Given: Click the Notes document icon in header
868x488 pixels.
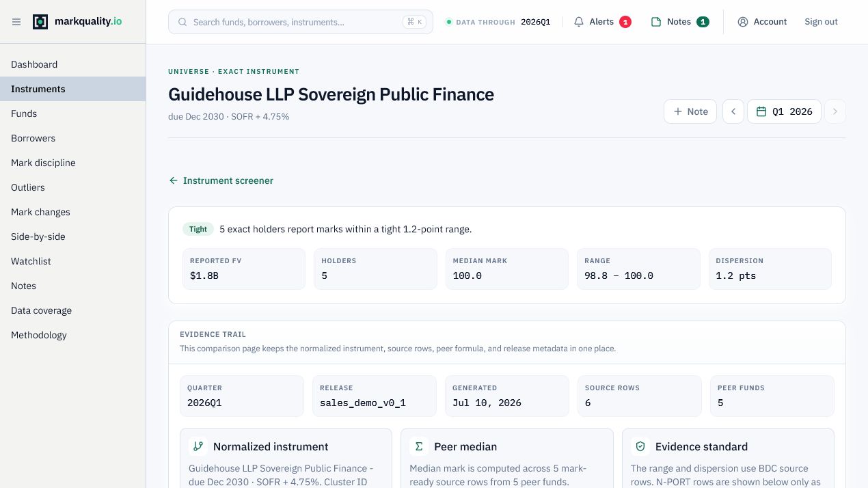Looking at the screenshot, I should tap(656, 22).
